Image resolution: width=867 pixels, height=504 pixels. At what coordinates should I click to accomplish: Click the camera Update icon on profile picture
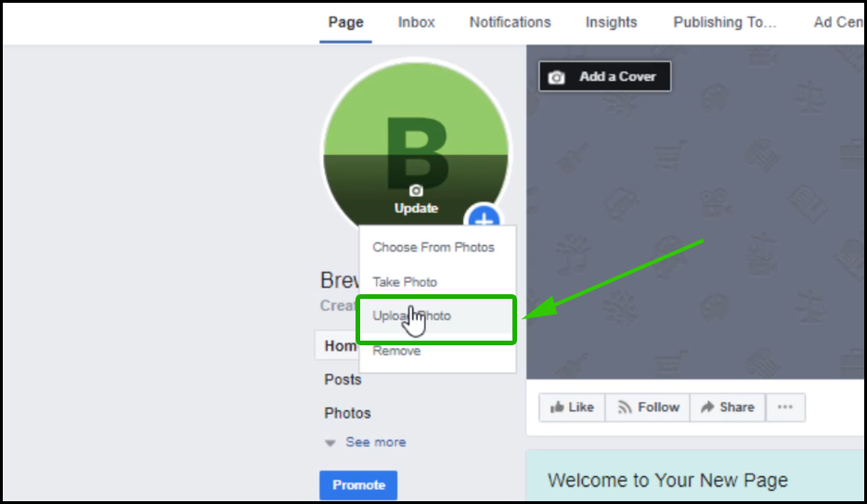416,190
